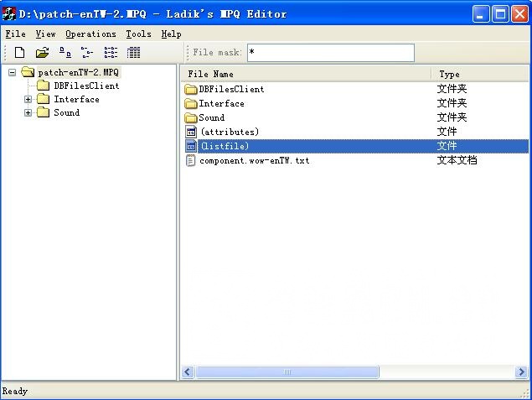This screenshot has height=400, width=532.
Task: Open the File menu
Action: [x=16, y=34]
